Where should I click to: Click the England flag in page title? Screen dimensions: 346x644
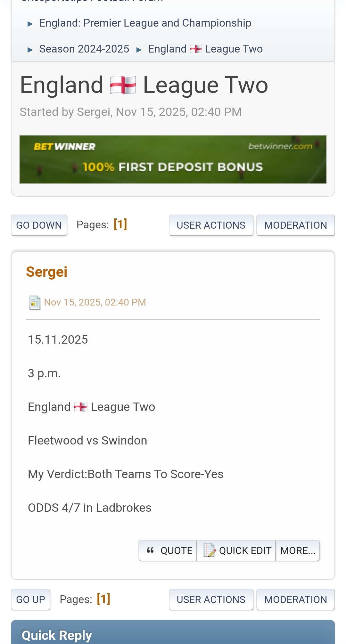(x=123, y=85)
